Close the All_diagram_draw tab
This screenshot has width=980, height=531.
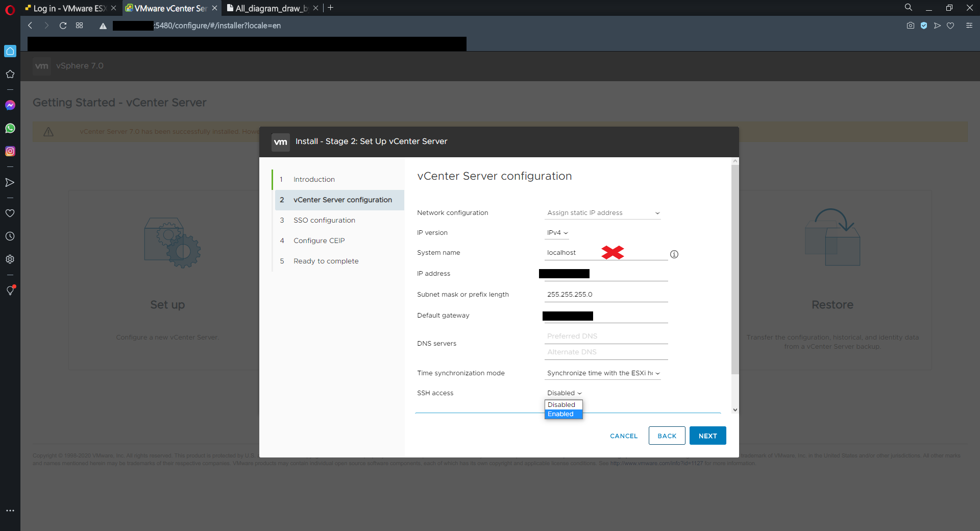(315, 8)
